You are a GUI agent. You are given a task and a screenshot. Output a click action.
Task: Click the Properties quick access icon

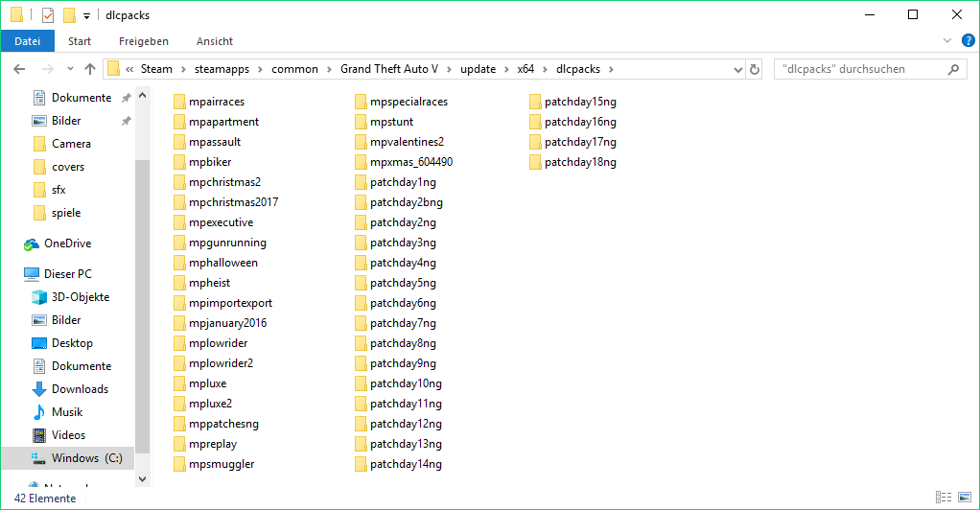coord(48,15)
